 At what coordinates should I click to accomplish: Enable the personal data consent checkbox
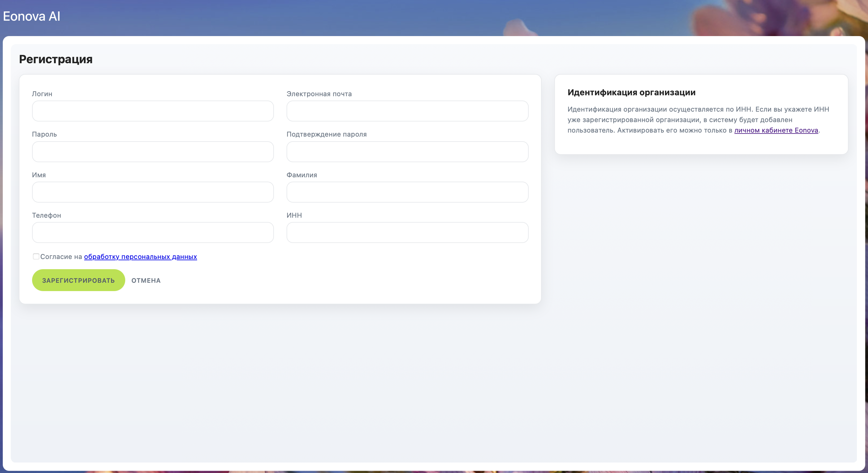point(36,256)
